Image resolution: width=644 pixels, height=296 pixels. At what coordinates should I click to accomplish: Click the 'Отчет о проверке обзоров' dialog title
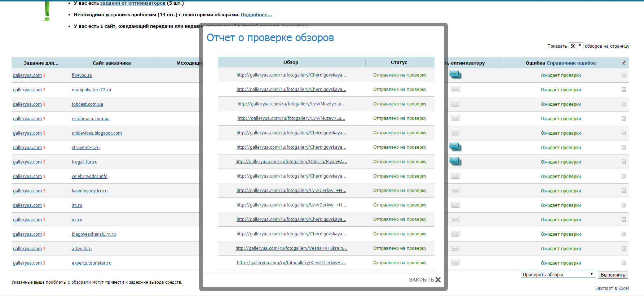click(x=270, y=38)
